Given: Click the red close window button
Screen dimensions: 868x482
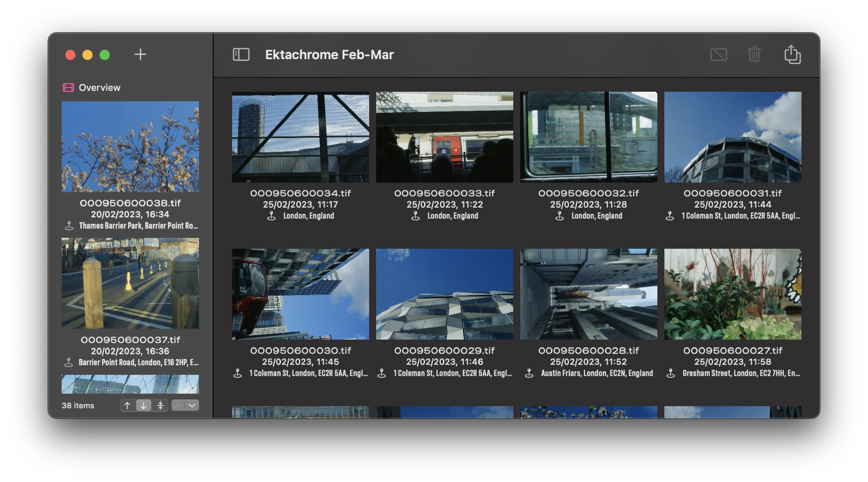Looking at the screenshot, I should 70,55.
